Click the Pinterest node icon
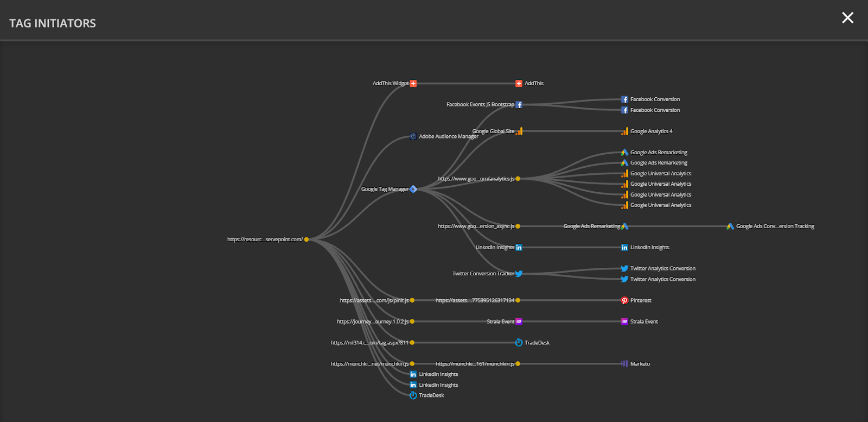Viewport: 868px width, 422px height. (625, 300)
